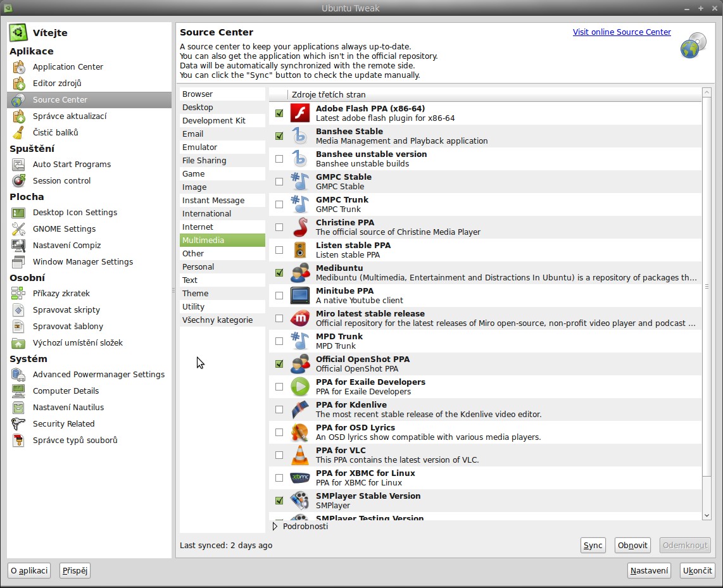The image size is (723, 588).
Task: Select the Theme category
Action: click(222, 294)
